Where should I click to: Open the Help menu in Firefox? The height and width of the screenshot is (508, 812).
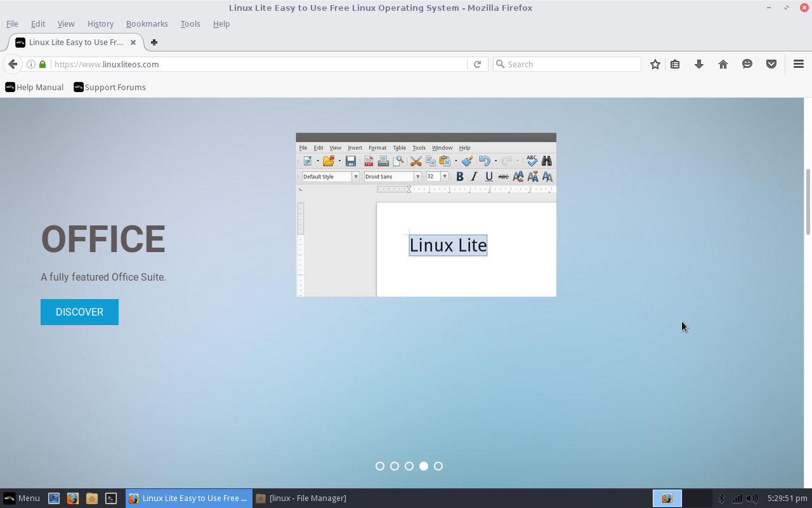221,23
